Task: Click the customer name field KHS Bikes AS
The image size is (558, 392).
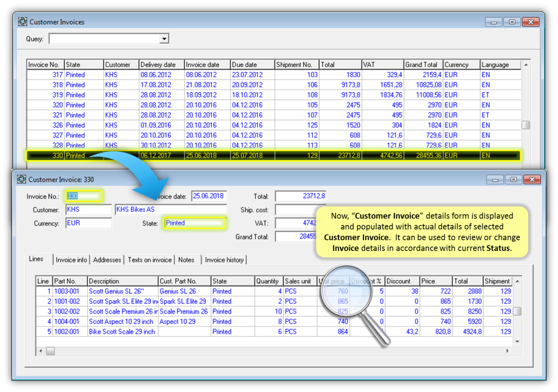Action: pyautogui.click(x=171, y=209)
